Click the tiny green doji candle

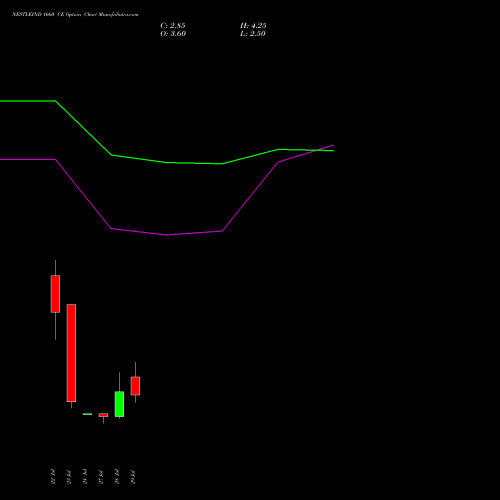(87, 414)
